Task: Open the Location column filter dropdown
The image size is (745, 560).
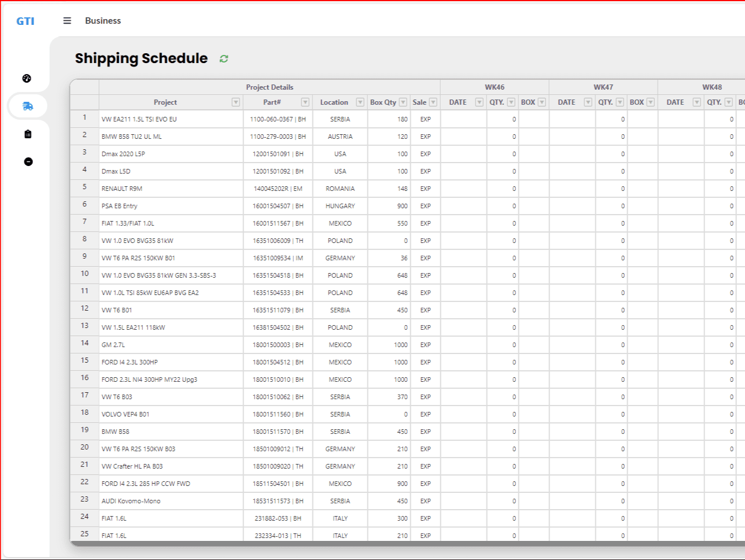Action: tap(360, 102)
